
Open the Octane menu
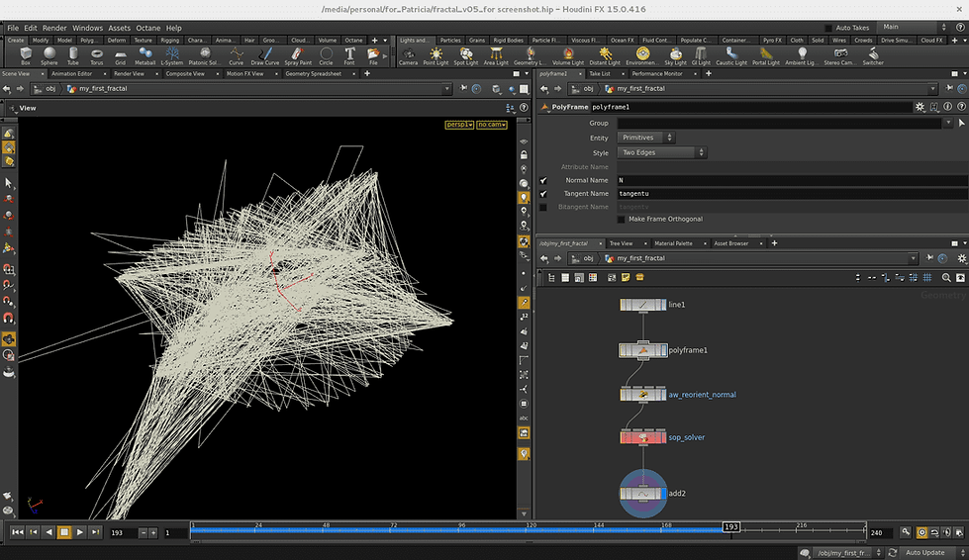pos(148,28)
